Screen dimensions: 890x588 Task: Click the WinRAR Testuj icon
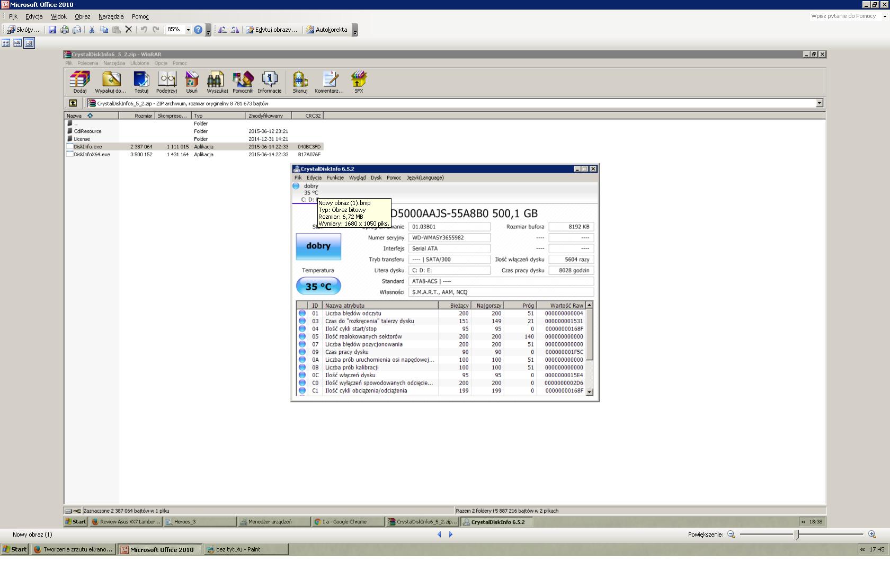pos(141,82)
